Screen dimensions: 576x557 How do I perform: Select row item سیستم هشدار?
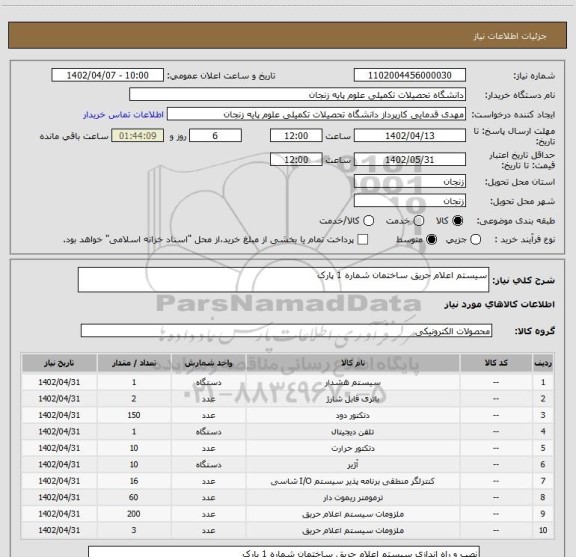coord(353,382)
